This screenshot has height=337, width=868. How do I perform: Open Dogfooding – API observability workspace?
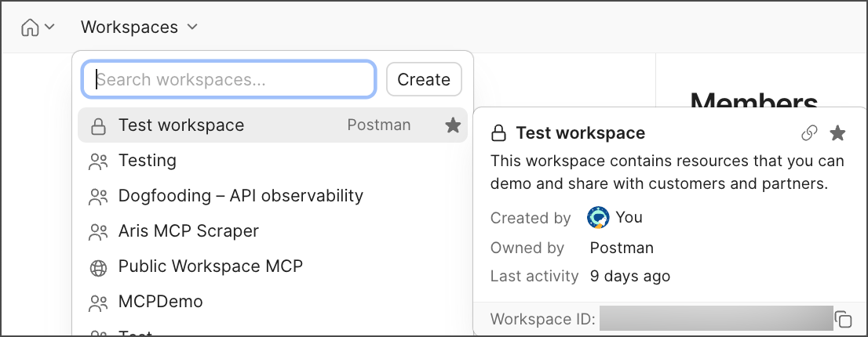click(x=240, y=196)
